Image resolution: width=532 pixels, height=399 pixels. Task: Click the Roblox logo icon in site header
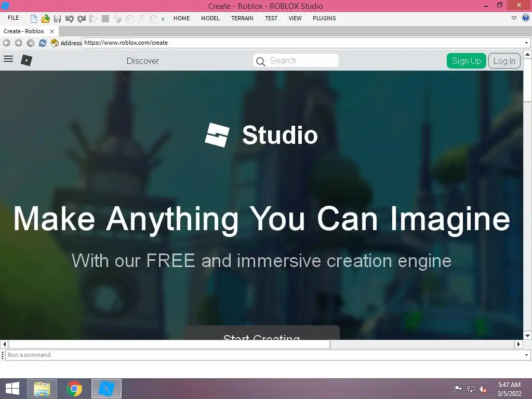pos(26,60)
